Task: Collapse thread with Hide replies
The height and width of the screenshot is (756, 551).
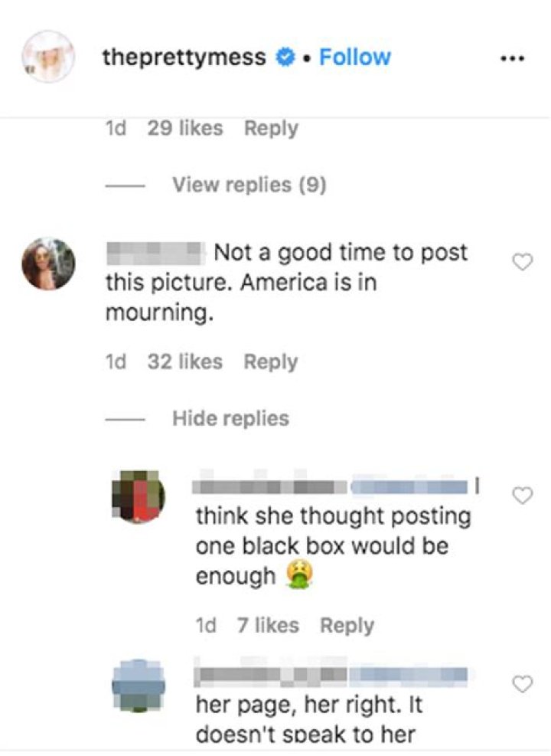Action: [230, 418]
